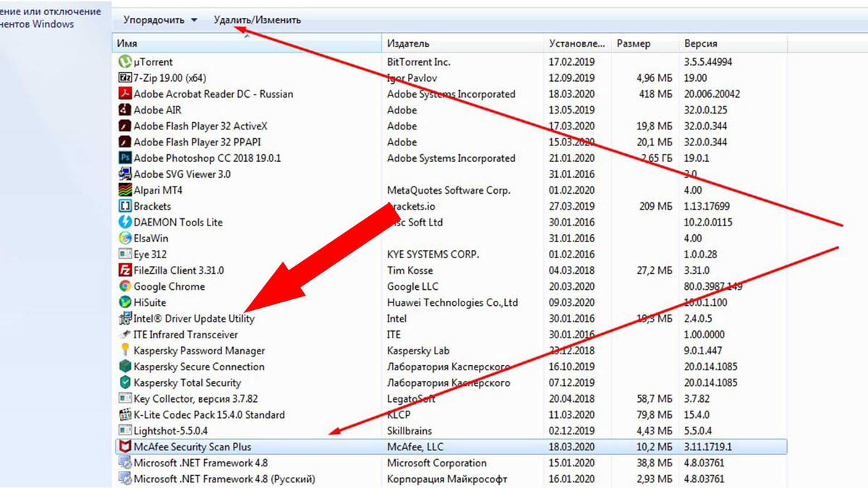Click the KLCP publisher cell

click(400, 415)
